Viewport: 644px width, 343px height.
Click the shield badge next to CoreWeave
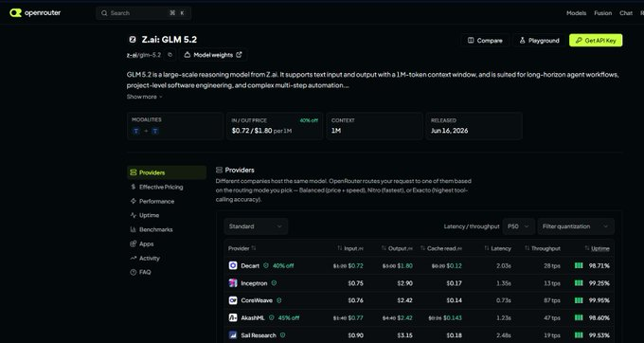tap(278, 300)
